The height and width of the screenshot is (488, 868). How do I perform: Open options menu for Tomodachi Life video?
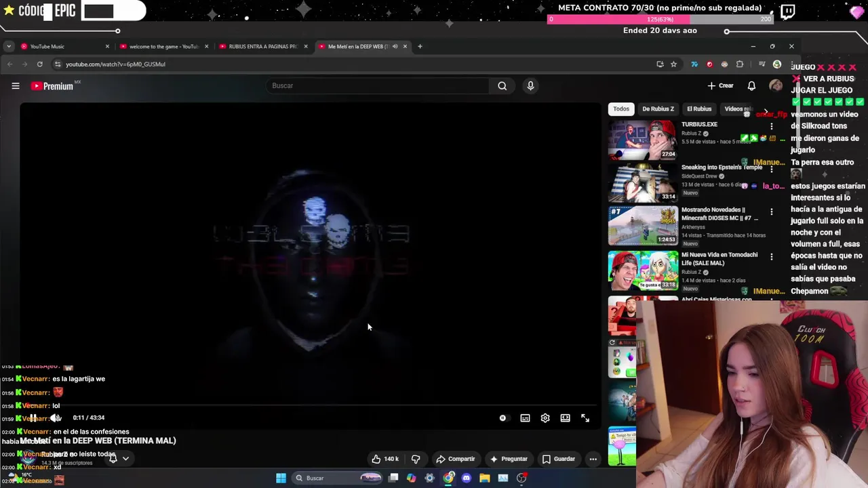(x=771, y=257)
